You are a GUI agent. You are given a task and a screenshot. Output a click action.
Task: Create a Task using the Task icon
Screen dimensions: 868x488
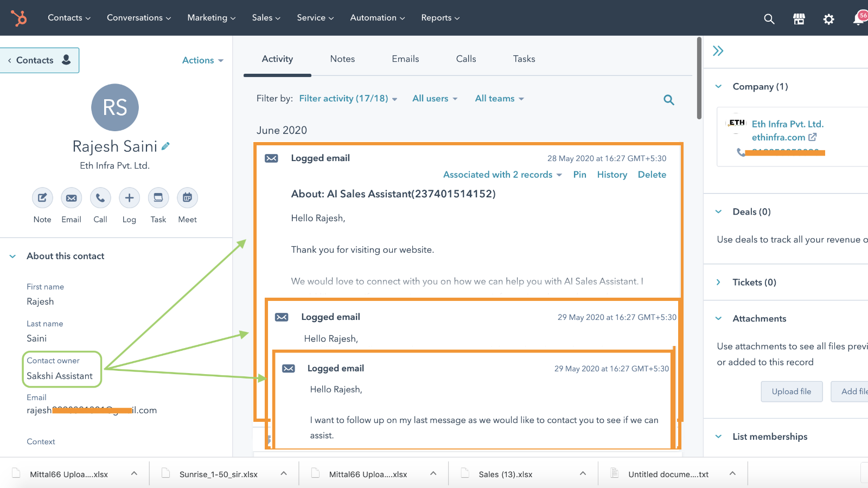pos(158,198)
